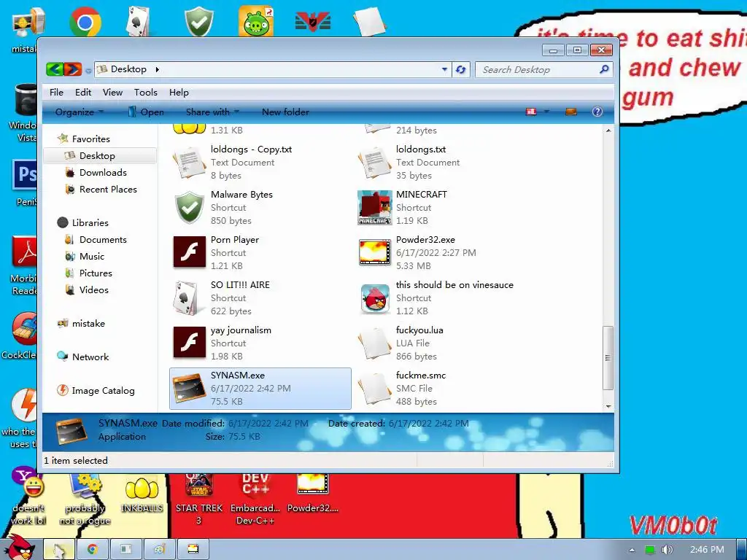Open the address bar history dropdown
Image resolution: width=747 pixels, height=560 pixels.
[444, 69]
